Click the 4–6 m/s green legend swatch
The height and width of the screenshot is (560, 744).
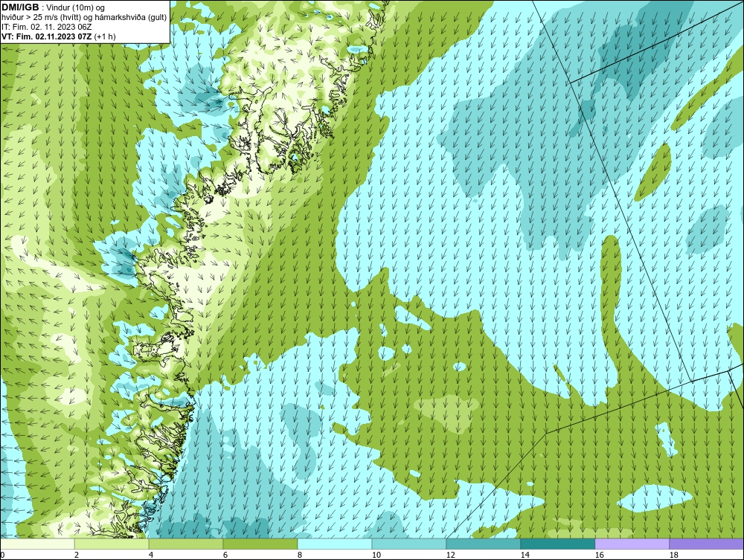pyautogui.click(x=186, y=544)
